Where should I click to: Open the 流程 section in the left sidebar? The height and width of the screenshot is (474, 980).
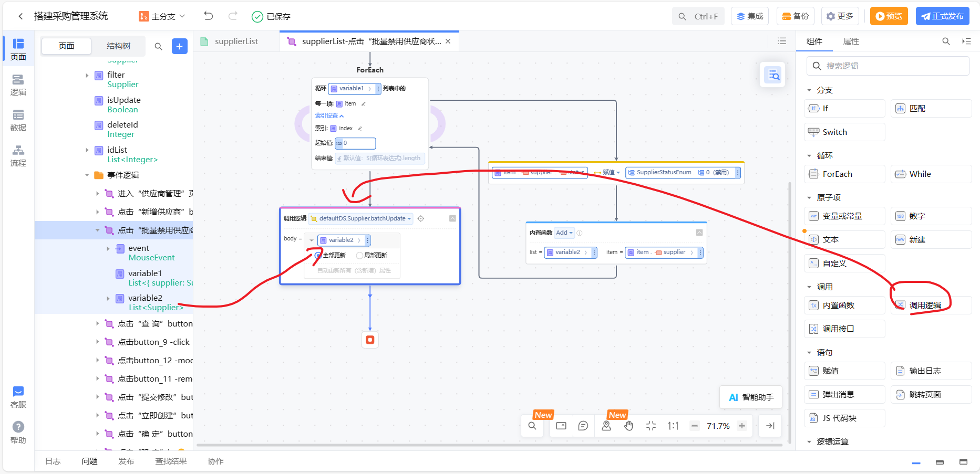tap(18, 156)
